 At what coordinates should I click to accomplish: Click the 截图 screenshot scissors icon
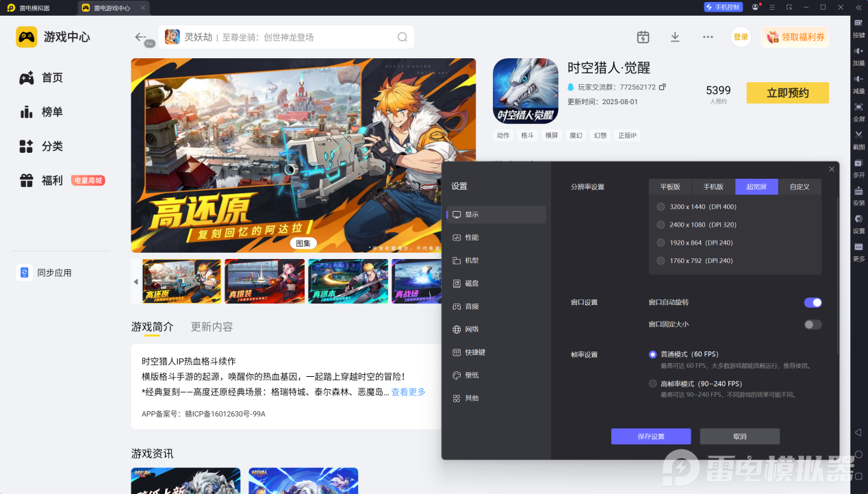[x=858, y=135]
